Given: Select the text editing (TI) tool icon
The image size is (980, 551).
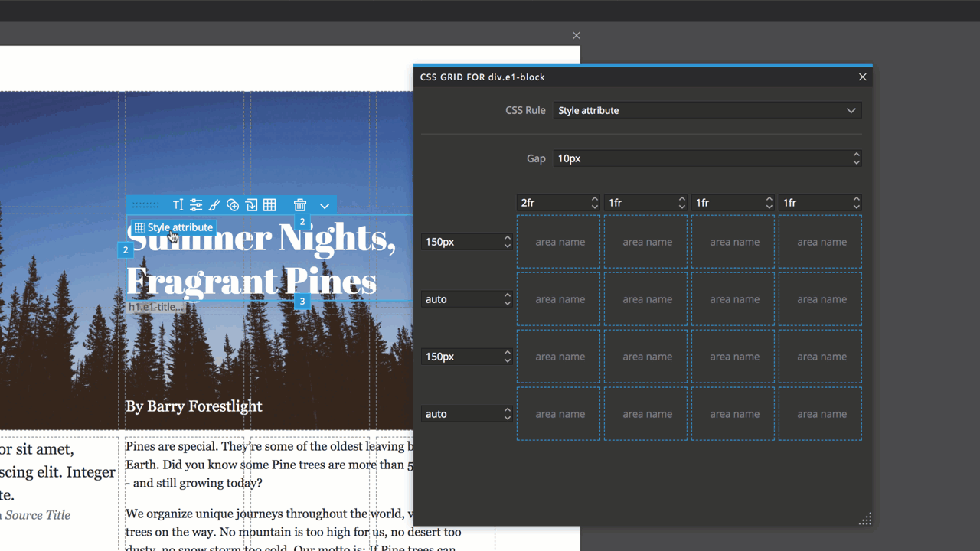Looking at the screenshot, I should coord(178,204).
